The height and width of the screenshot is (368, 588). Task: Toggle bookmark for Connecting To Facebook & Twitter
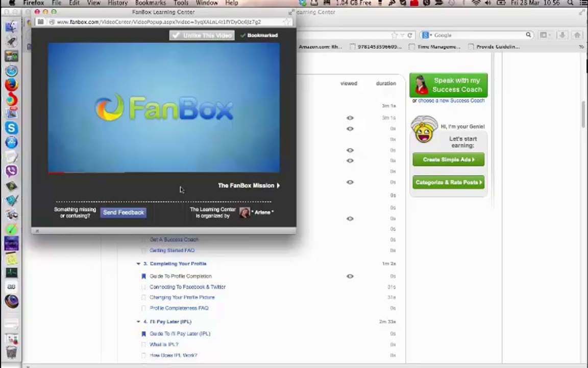143,287
